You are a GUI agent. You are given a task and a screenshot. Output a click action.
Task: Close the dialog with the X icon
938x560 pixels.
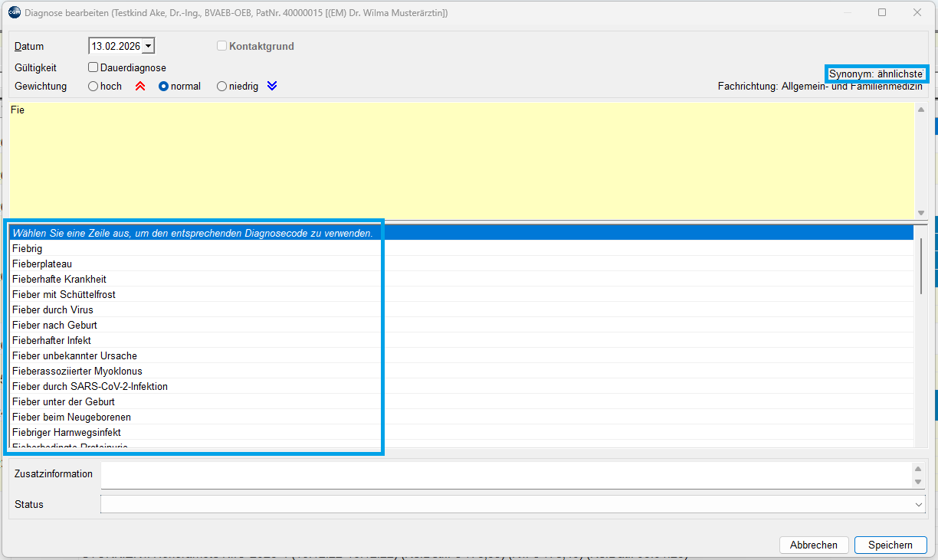pyautogui.click(x=917, y=13)
